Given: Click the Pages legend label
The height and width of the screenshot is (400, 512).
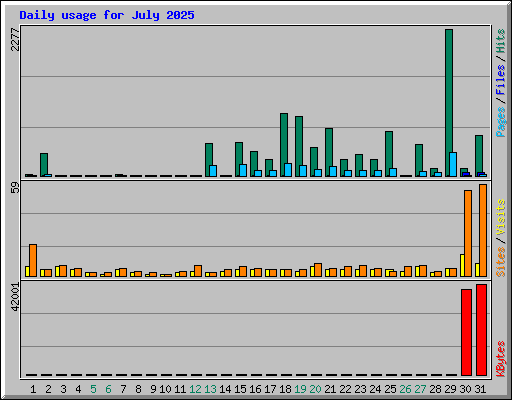Looking at the screenshot, I should tap(501, 122).
